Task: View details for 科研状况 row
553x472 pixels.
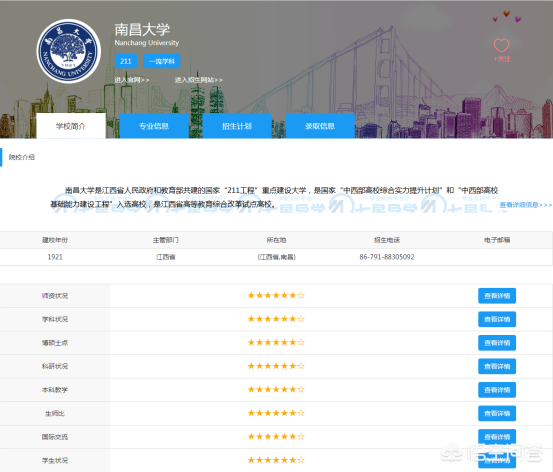Action: coord(497,366)
